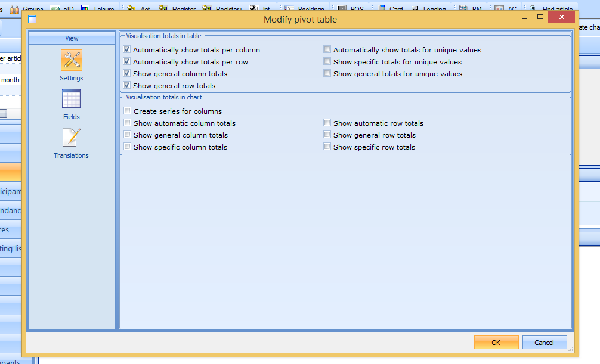Enable Show automatic column totals in chart

[128, 123]
